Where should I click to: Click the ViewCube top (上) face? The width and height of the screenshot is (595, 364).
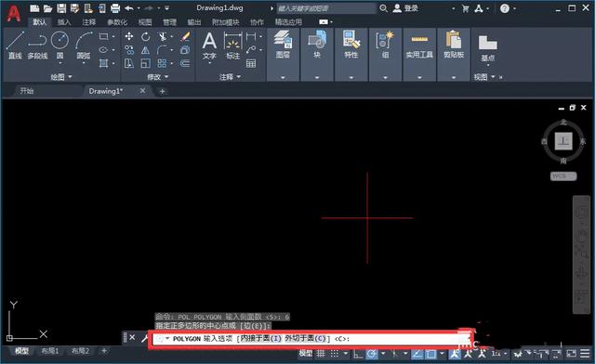(x=563, y=141)
